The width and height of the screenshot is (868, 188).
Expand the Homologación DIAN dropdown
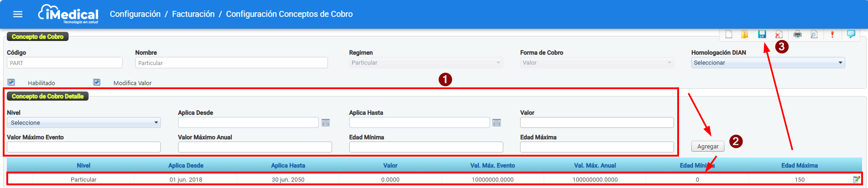[x=768, y=63]
